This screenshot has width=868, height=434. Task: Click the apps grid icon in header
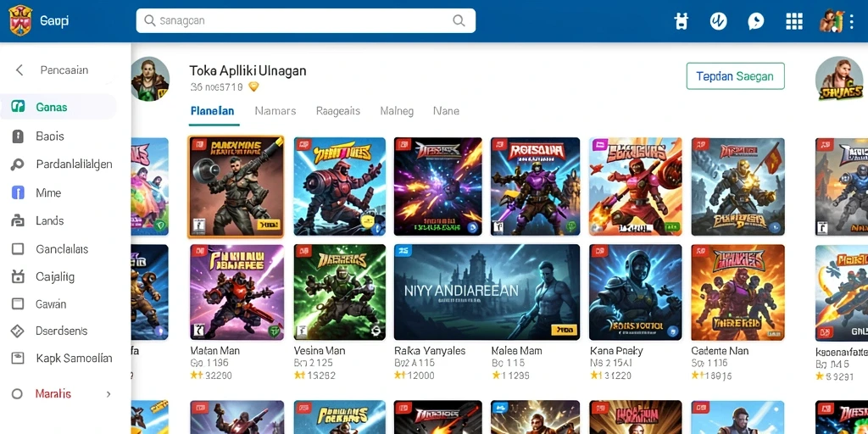tap(793, 21)
